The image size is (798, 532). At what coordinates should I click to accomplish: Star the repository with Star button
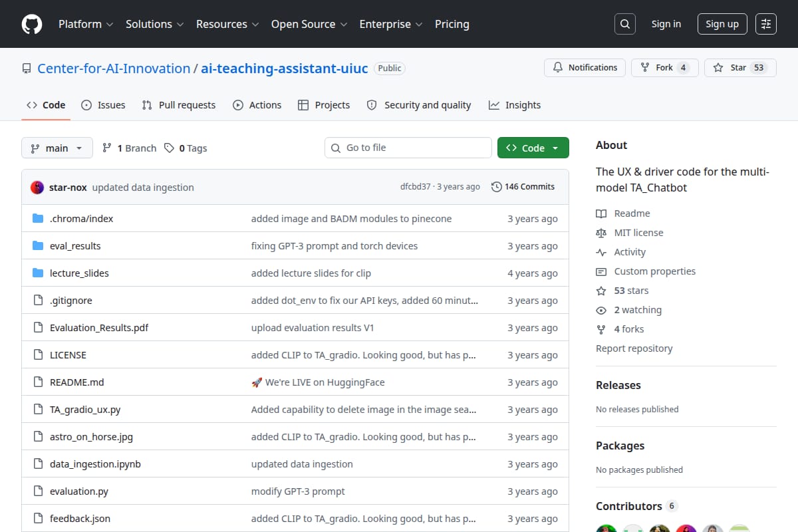click(740, 67)
